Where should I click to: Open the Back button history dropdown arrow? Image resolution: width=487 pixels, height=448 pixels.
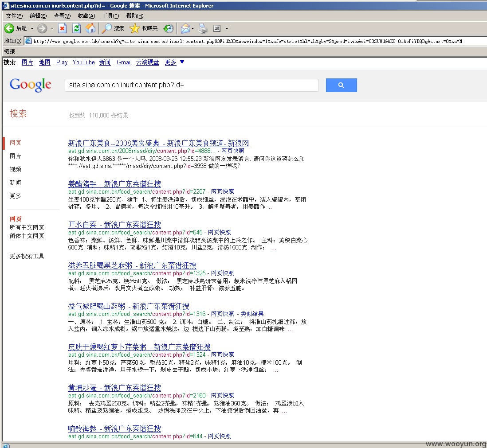[32, 28]
